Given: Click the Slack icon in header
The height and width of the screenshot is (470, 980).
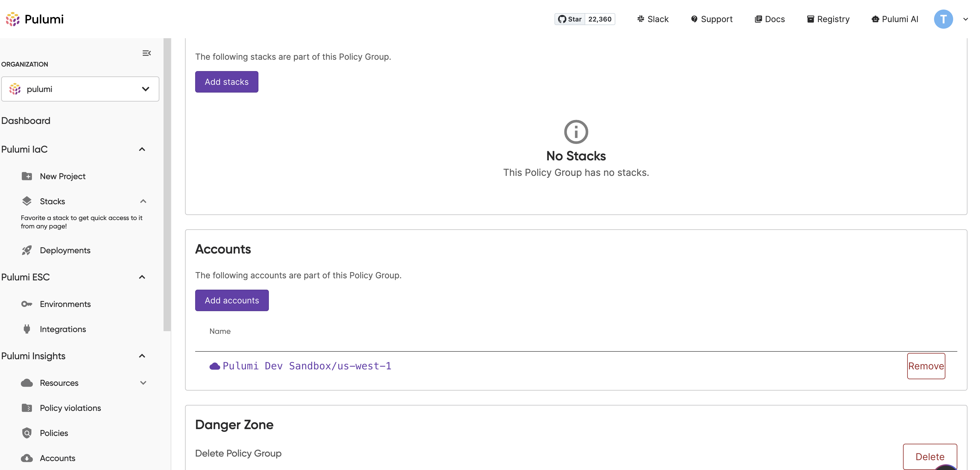Looking at the screenshot, I should (641, 19).
